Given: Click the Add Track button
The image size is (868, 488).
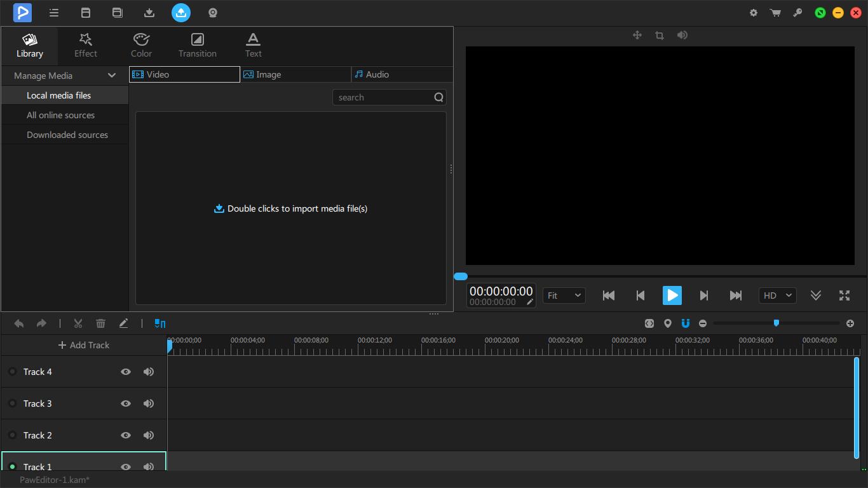Looking at the screenshot, I should coord(84,345).
